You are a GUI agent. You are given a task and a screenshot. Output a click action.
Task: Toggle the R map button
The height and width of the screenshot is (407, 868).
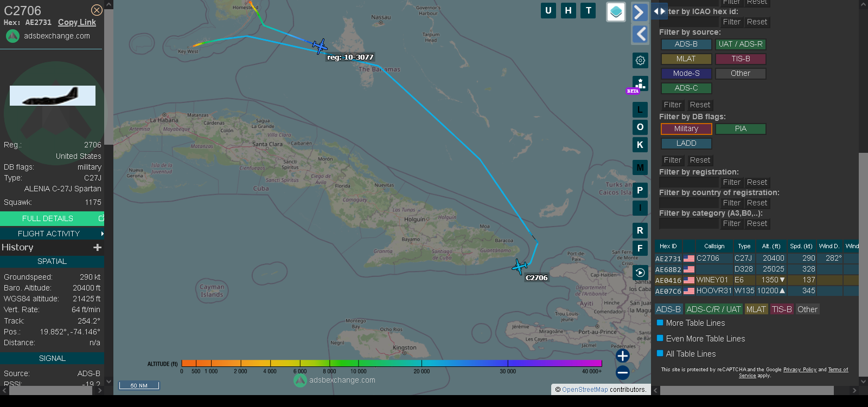point(640,230)
